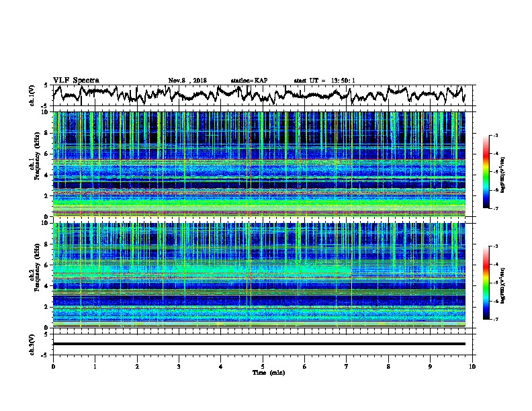Click time axis tick label '9'
This screenshot has height=411, width=532.
click(430, 367)
